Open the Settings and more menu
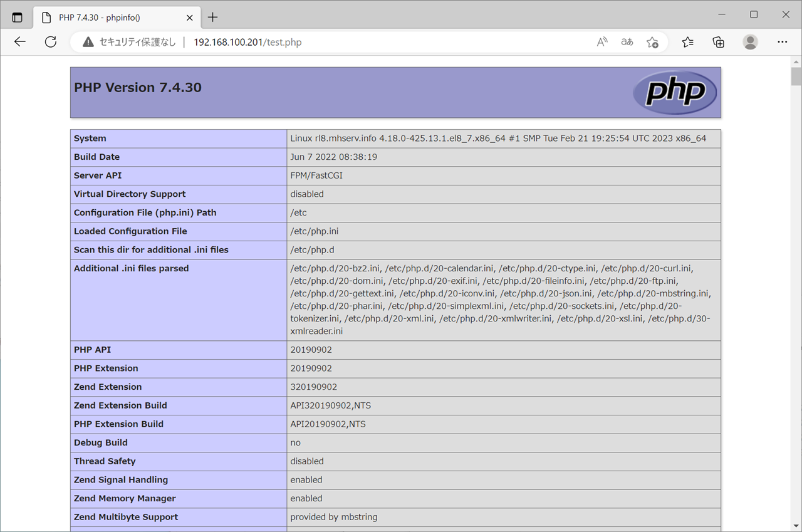The width and height of the screenshot is (802, 532). point(782,41)
